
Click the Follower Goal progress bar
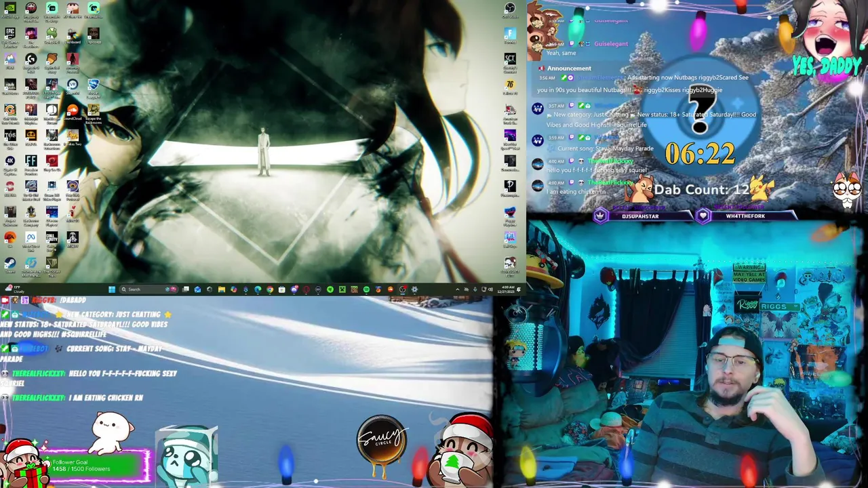[x=97, y=466]
